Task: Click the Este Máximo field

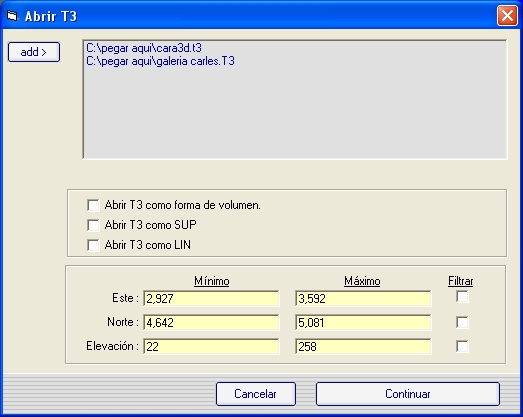Action: [363, 298]
